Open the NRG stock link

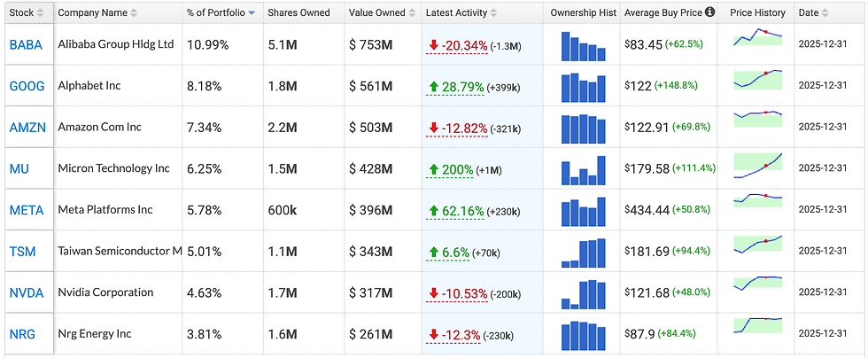pyautogui.click(x=22, y=334)
